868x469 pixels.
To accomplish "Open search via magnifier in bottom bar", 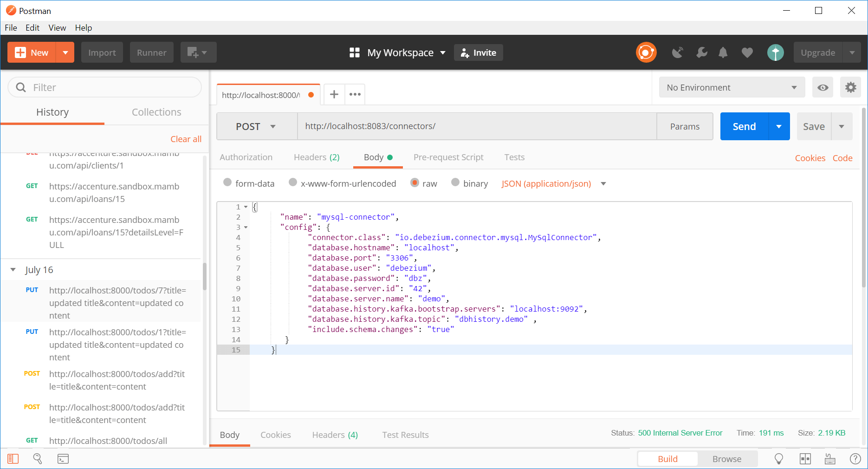I will tap(37, 459).
